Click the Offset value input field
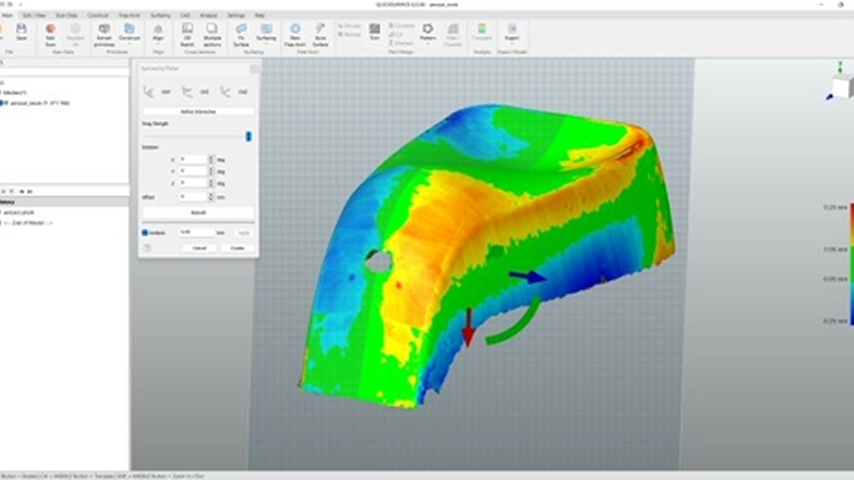Viewport: 854px width, 480px height. pos(193,196)
